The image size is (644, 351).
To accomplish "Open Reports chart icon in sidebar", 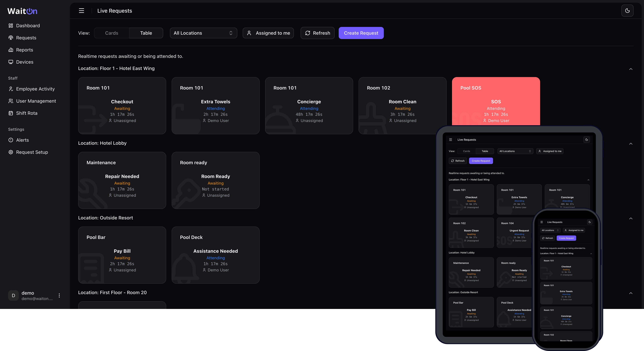I will coord(11,50).
